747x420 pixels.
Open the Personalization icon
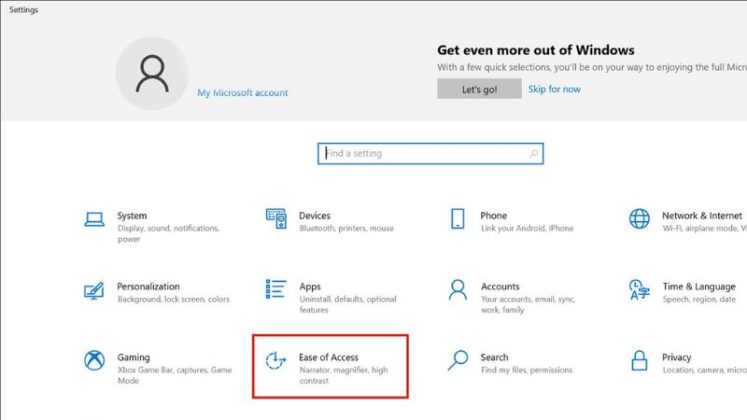(95, 291)
